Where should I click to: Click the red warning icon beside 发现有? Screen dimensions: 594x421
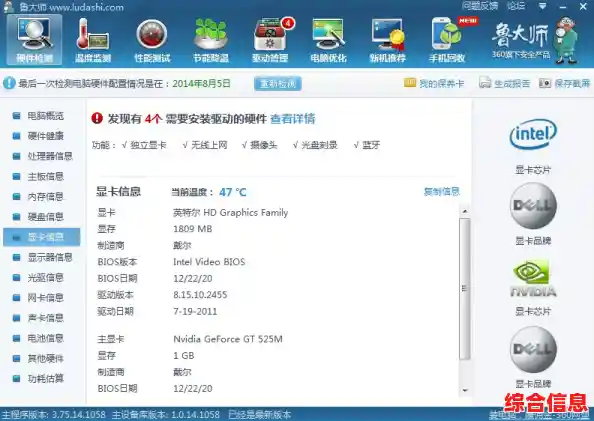tap(97, 118)
